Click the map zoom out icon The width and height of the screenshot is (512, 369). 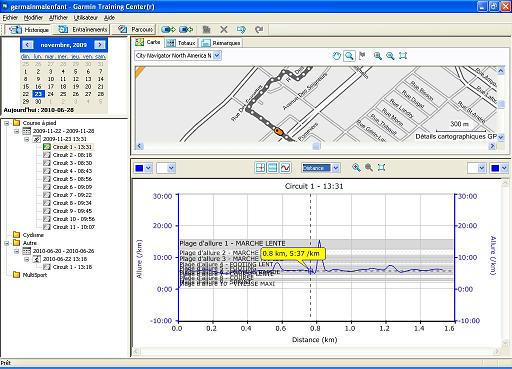tap(390, 56)
